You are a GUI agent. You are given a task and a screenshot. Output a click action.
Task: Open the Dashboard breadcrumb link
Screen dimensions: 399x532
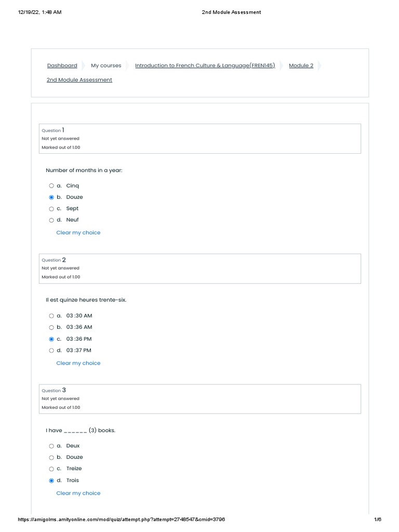[62, 65]
